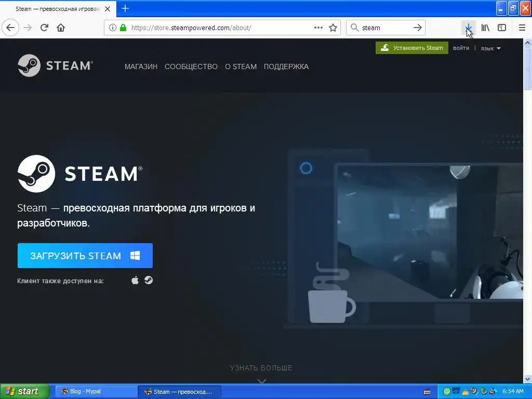Click the macOS Apple client icon

135,280
